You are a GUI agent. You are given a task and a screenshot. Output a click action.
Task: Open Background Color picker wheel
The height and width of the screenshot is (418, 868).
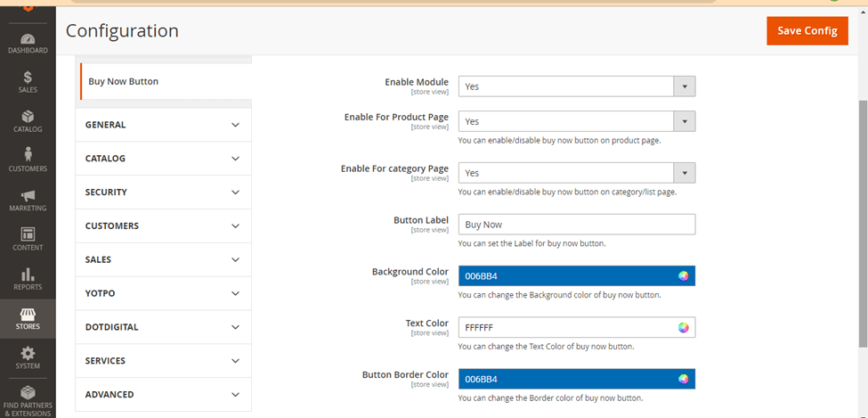683,276
